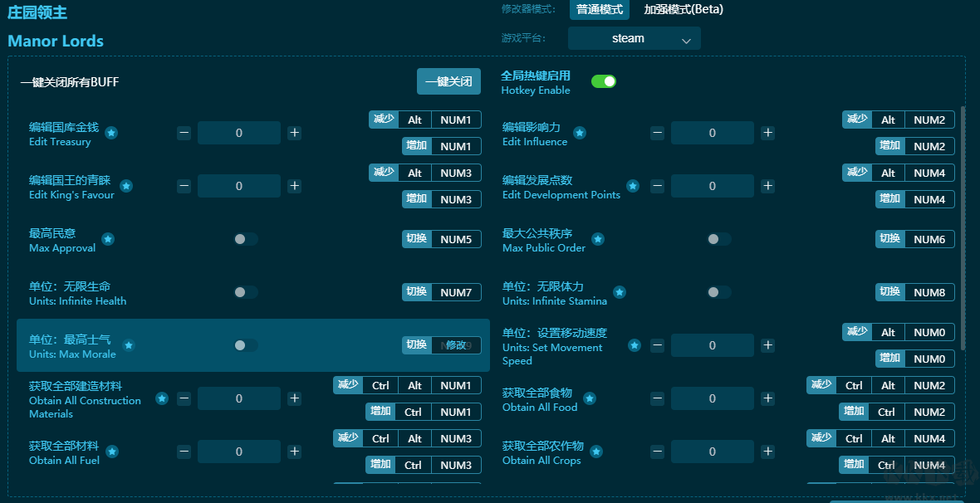Star the Edit Development Points option
The height and width of the screenshot is (503, 980).
(633, 186)
